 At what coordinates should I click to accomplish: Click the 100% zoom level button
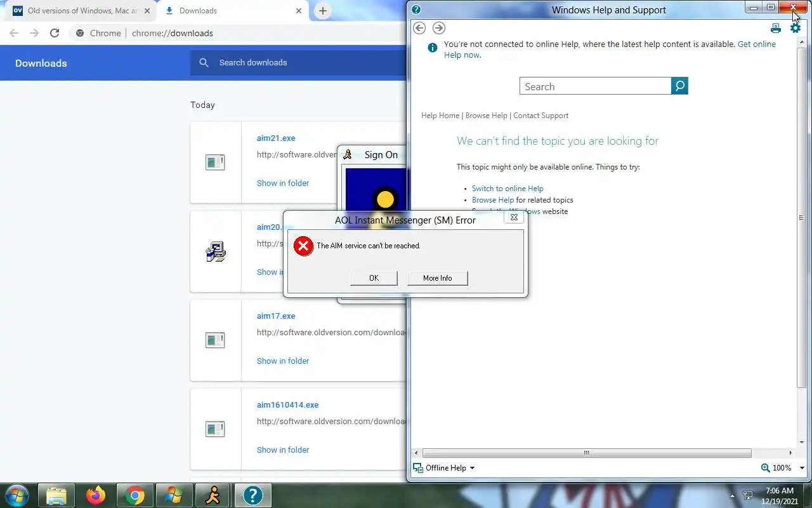pyautogui.click(x=776, y=468)
